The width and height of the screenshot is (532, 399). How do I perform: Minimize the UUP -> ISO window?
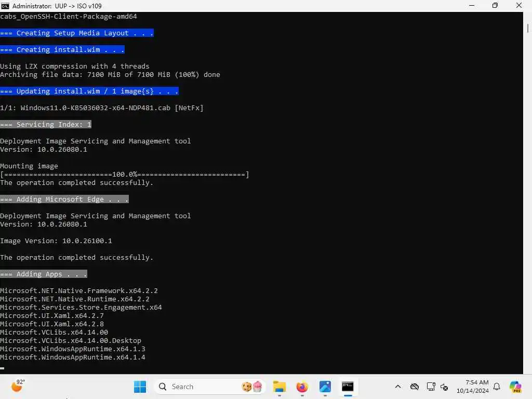coord(472,5)
